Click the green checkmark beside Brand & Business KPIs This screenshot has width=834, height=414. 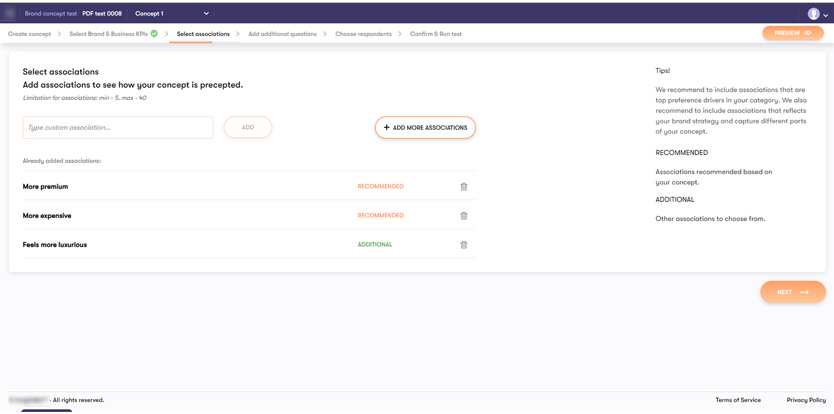click(154, 34)
